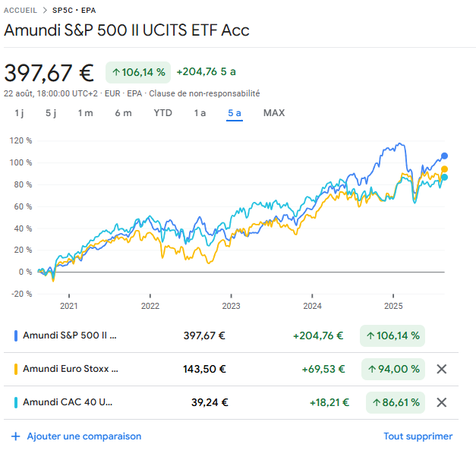Select the 6 m range tab

click(123, 113)
